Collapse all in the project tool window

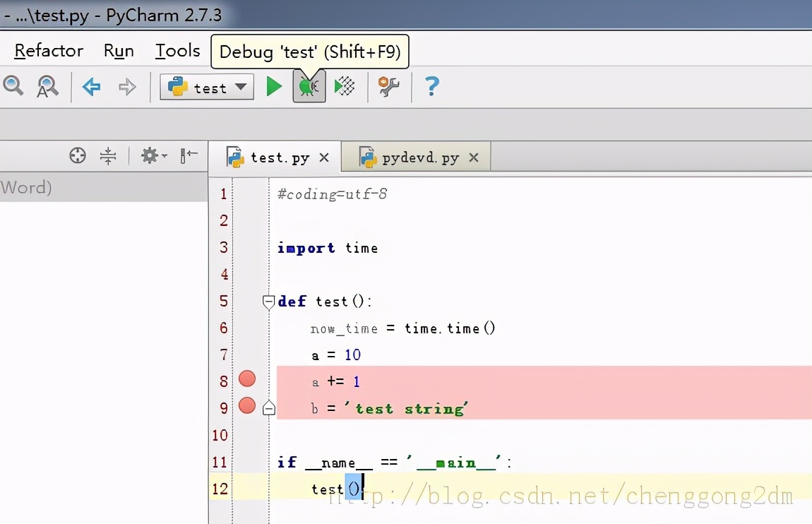click(107, 155)
